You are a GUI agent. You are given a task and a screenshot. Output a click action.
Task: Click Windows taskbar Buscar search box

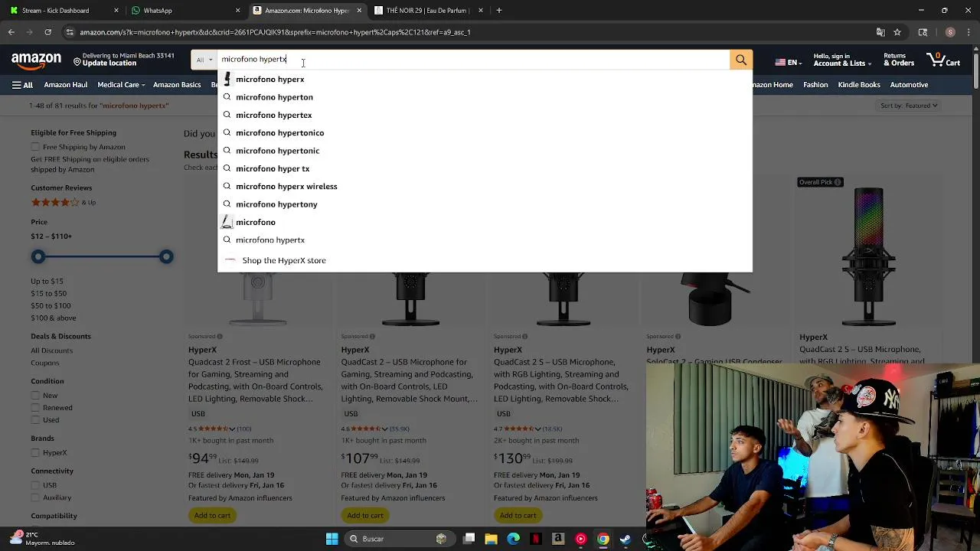(398, 539)
